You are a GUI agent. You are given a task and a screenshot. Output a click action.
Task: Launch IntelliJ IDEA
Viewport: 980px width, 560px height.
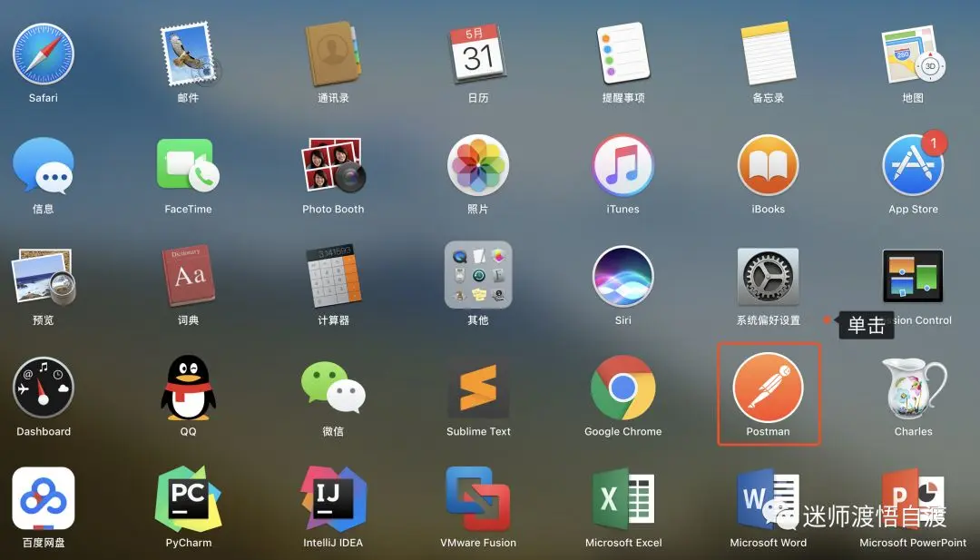[333, 499]
